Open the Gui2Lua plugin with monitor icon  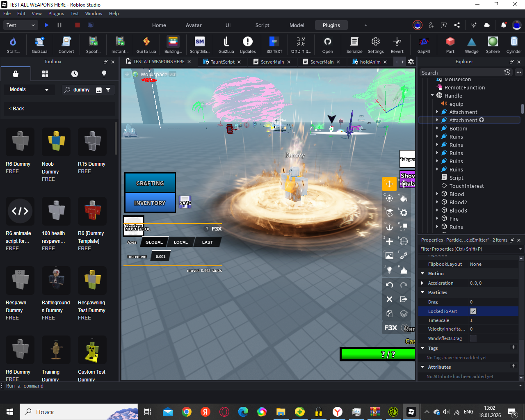pyautogui.click(x=40, y=45)
